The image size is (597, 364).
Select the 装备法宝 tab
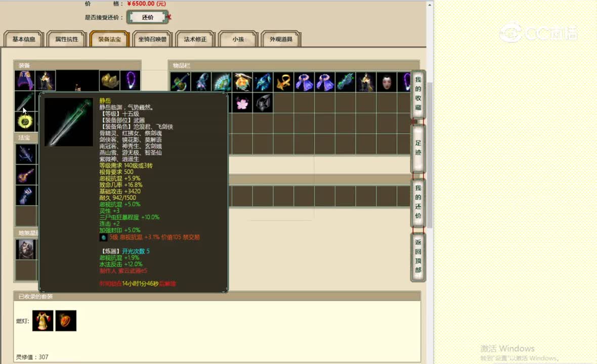tap(110, 39)
